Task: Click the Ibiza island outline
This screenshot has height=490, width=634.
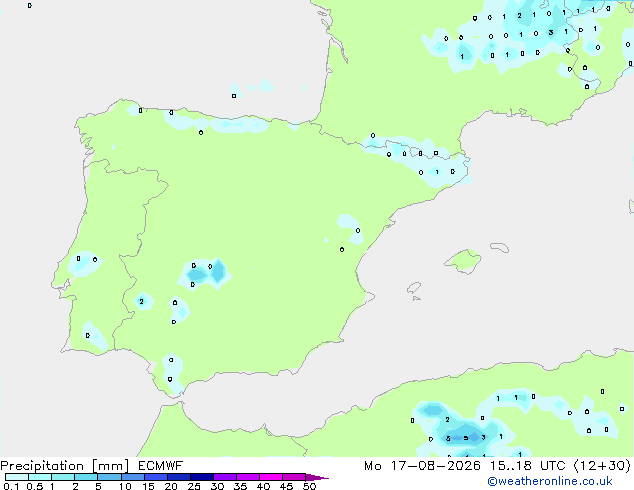Action: coord(414,288)
